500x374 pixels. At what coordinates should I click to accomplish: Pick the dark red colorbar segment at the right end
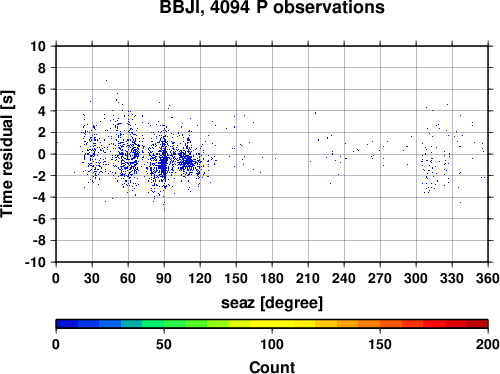pyautogui.click(x=477, y=324)
